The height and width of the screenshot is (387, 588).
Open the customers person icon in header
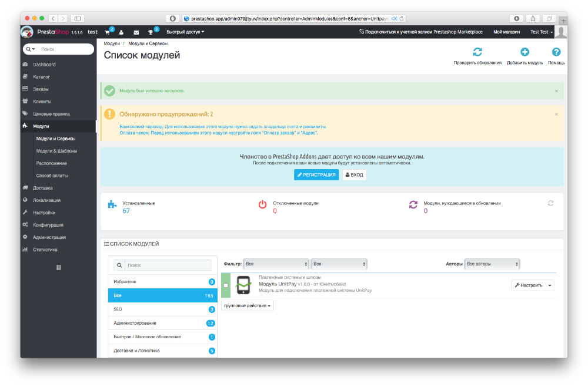click(x=121, y=32)
